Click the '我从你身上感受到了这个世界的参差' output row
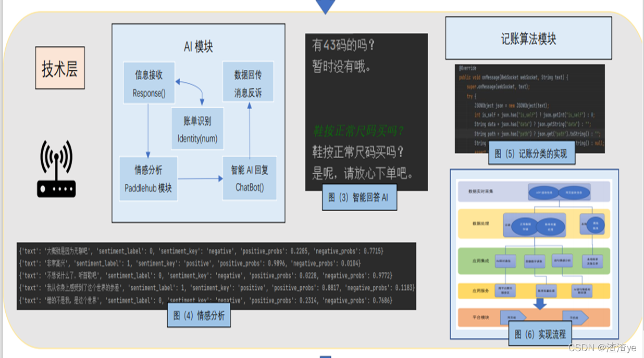The width and height of the screenshot is (644, 358). click(217, 288)
